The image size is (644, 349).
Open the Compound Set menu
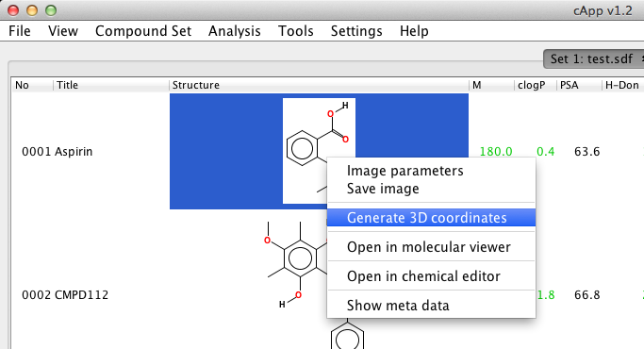pos(143,31)
